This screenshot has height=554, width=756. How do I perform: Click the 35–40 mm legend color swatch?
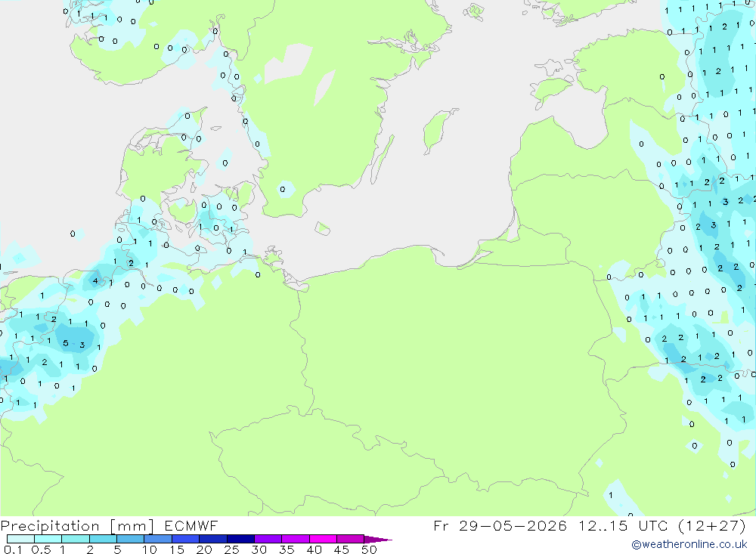296,539
